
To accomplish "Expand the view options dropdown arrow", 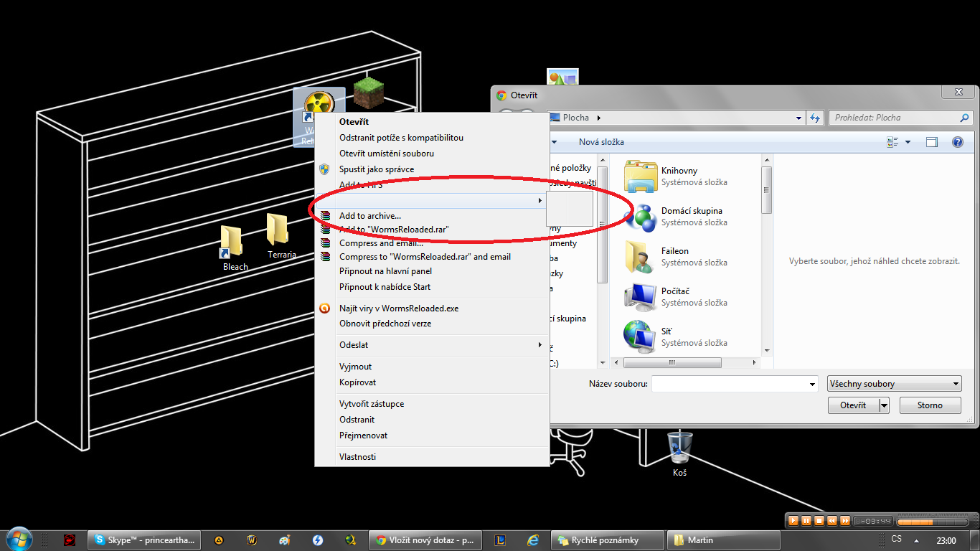I will click(908, 142).
